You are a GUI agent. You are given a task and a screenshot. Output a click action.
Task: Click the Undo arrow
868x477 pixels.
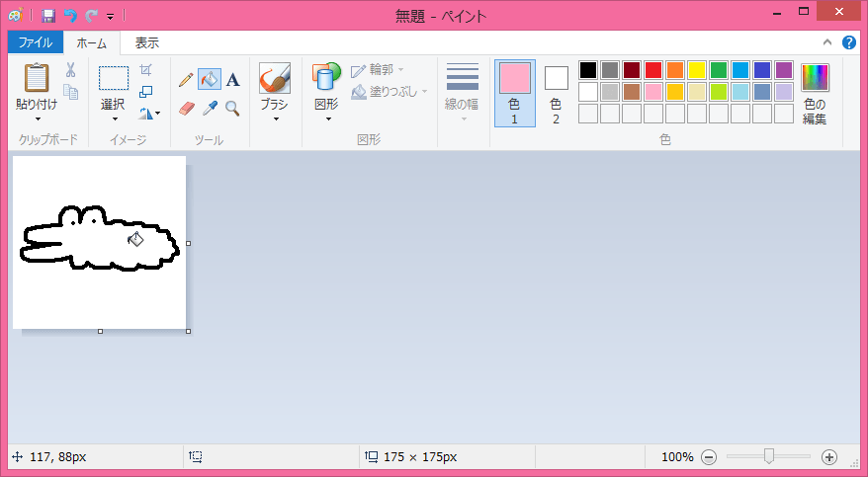(70, 16)
